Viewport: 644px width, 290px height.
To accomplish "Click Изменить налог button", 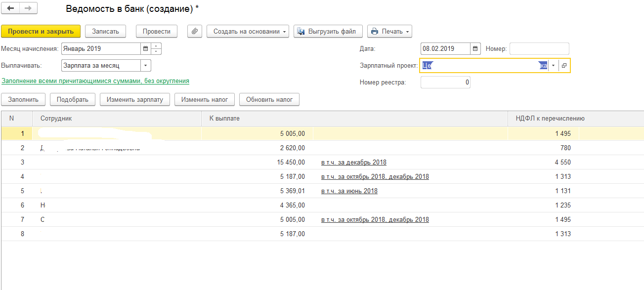I will 205,99.
